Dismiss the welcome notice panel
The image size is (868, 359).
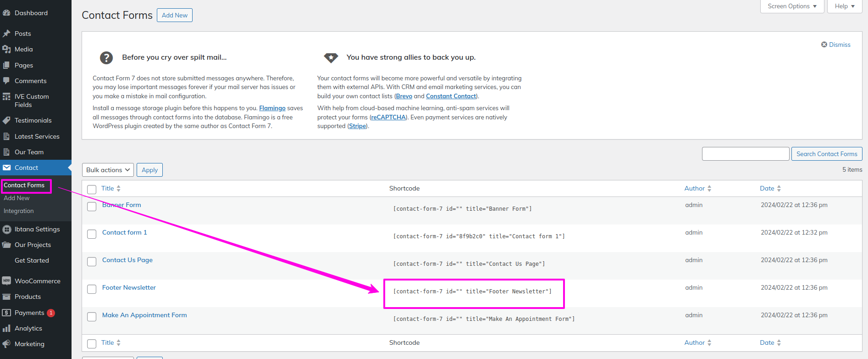(835, 45)
